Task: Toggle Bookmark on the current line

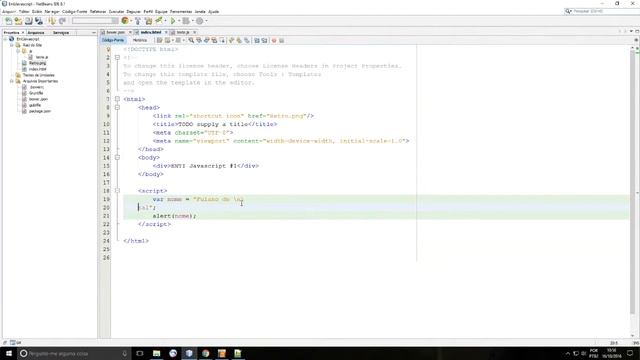Action: (247, 40)
